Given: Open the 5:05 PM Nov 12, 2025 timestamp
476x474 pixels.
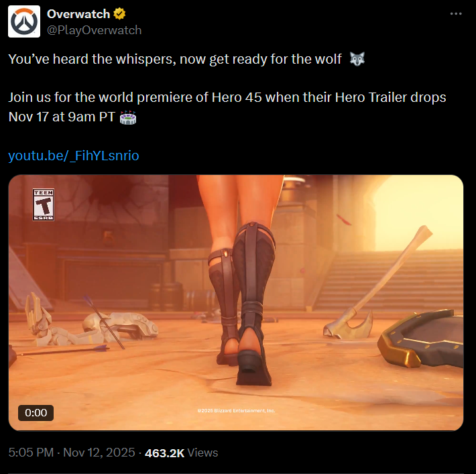Looking at the screenshot, I should [x=72, y=453].
